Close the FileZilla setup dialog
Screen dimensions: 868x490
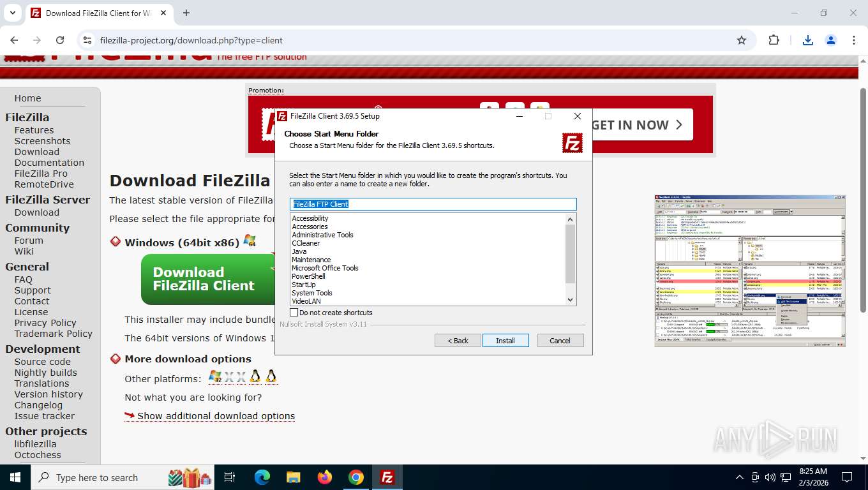coord(578,116)
